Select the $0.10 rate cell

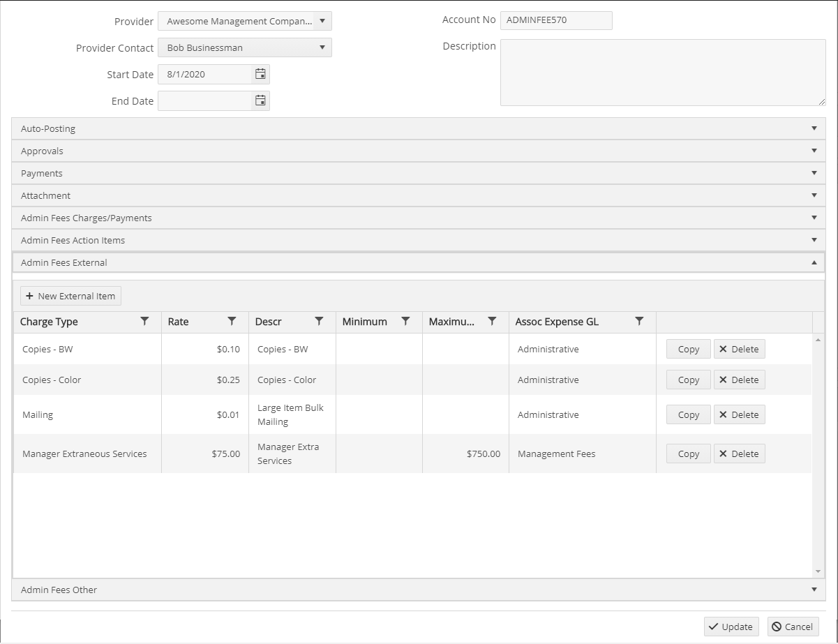click(205, 349)
